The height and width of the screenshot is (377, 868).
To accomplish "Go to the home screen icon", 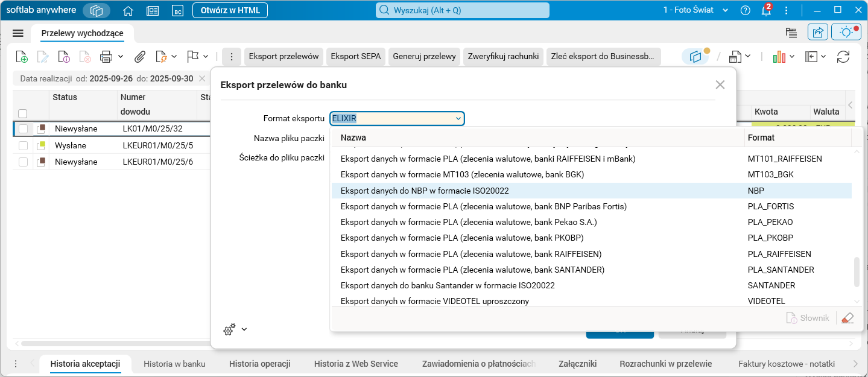I will (128, 10).
